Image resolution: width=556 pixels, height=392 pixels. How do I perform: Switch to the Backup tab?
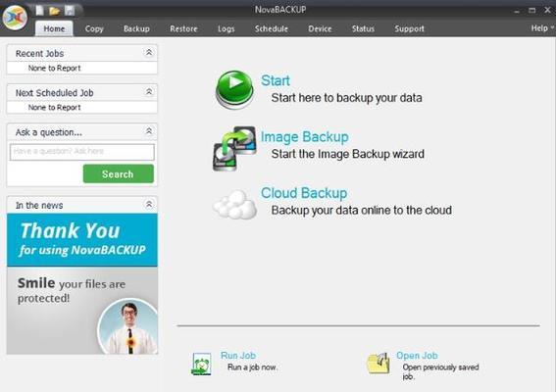coord(136,28)
